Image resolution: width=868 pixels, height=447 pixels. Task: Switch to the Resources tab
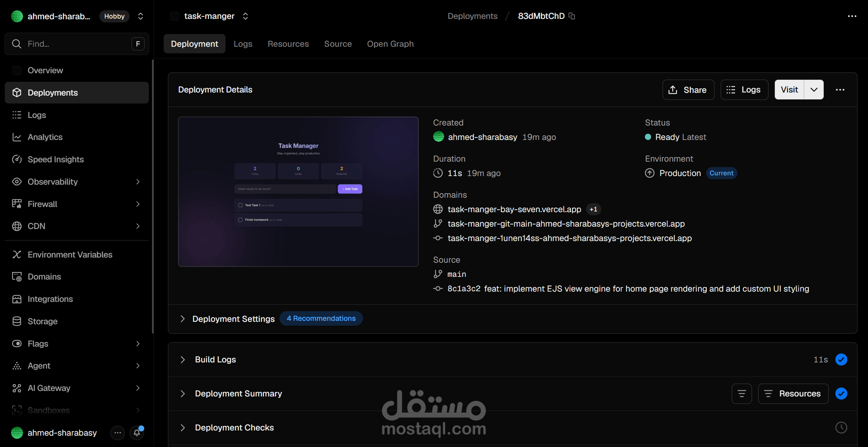tap(288, 44)
